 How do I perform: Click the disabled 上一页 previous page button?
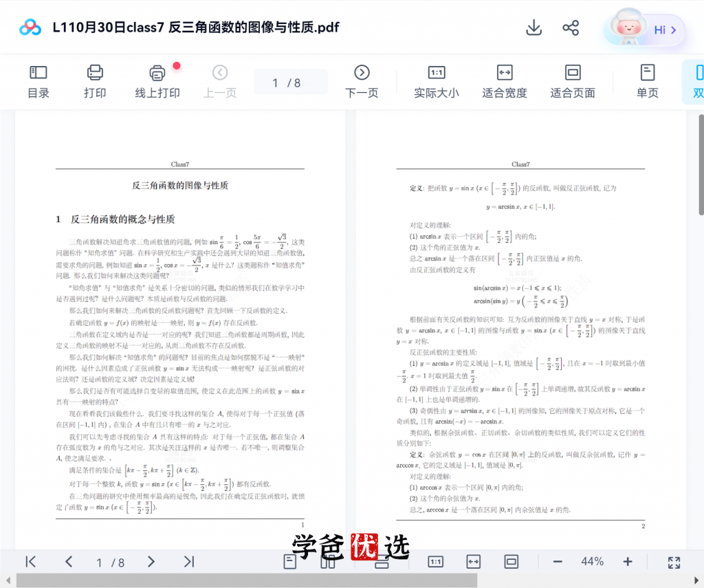(x=219, y=82)
